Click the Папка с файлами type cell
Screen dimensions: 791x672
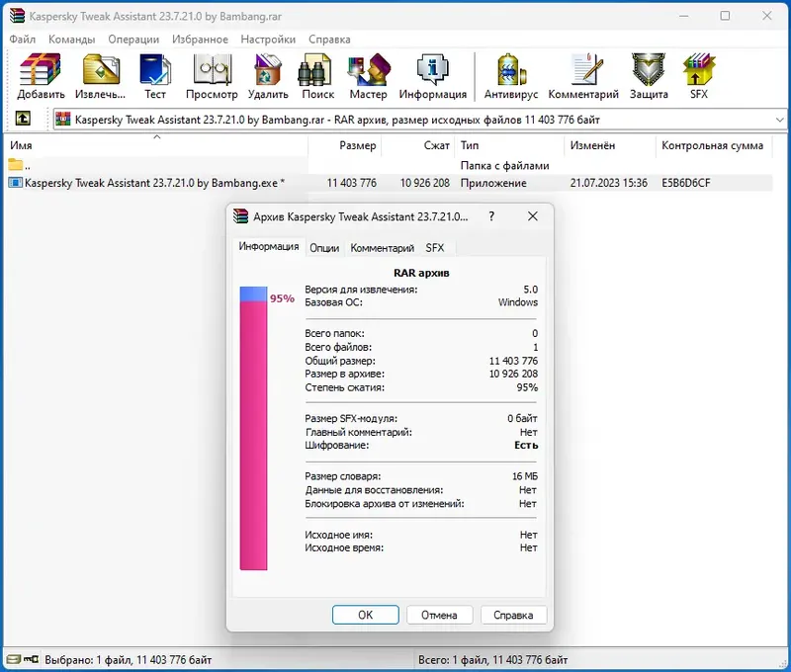click(x=504, y=165)
